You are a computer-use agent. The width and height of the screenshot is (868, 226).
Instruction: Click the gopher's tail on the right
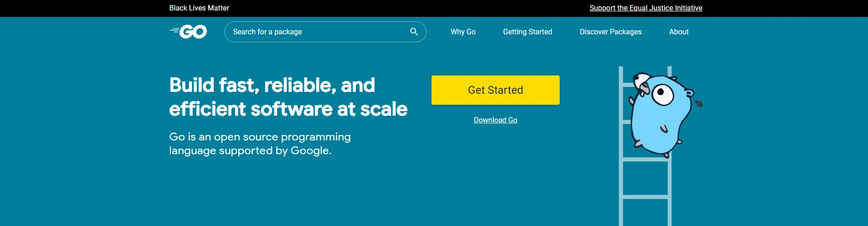tap(699, 104)
